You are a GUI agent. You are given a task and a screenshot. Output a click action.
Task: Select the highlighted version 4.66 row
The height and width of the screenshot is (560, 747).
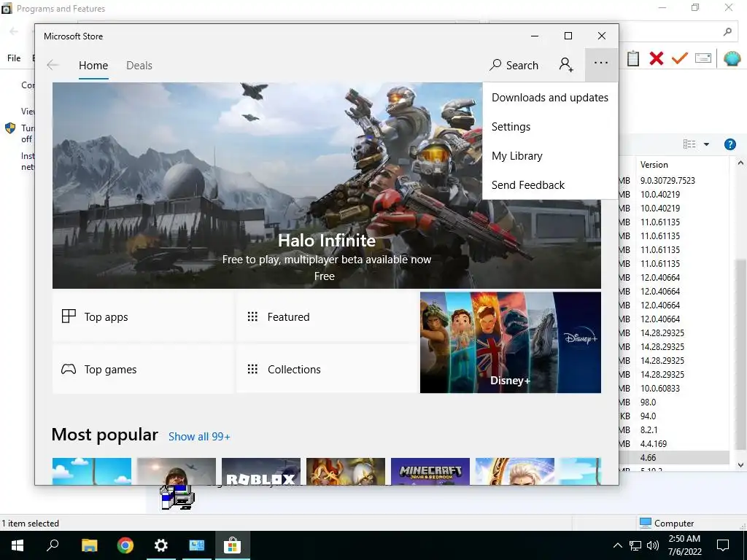tap(674, 457)
